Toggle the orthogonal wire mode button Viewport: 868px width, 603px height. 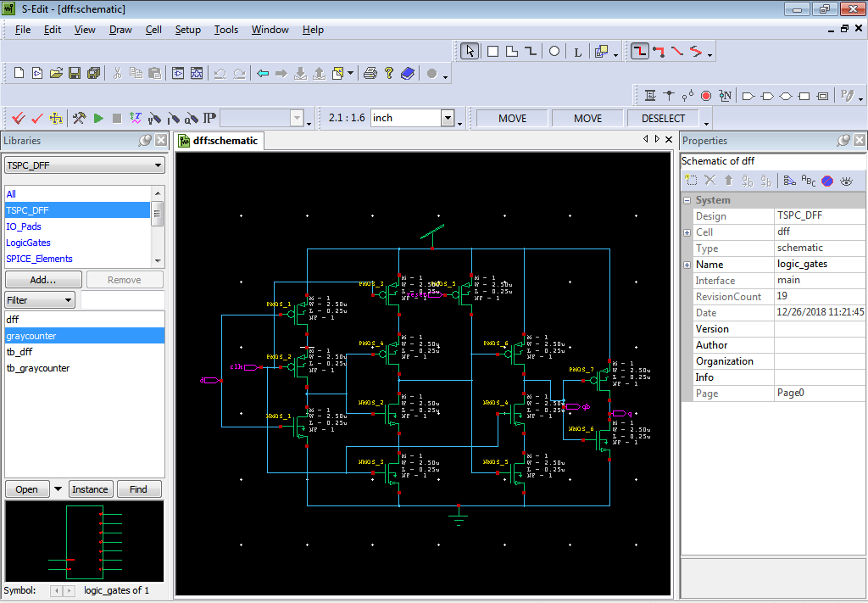pos(640,52)
